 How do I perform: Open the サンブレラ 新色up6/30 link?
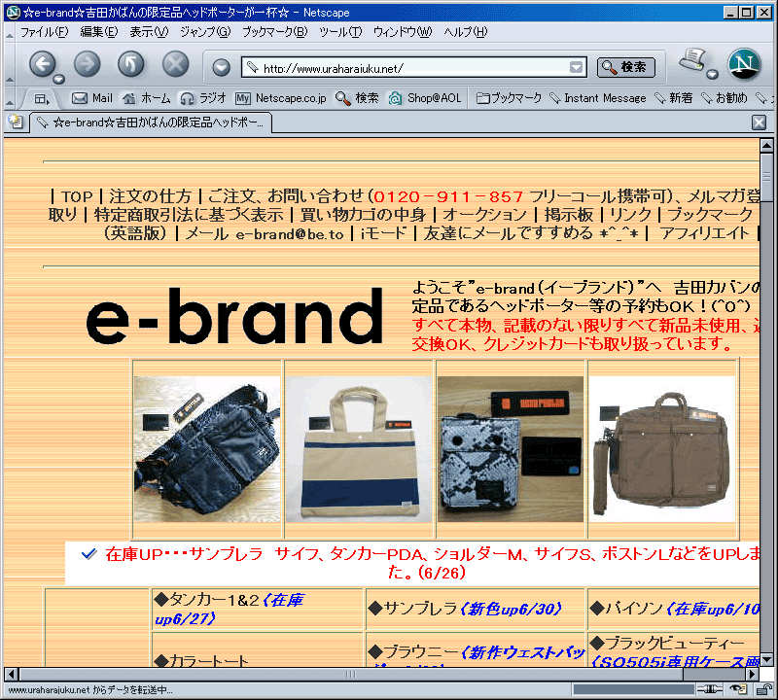[x=466, y=609]
